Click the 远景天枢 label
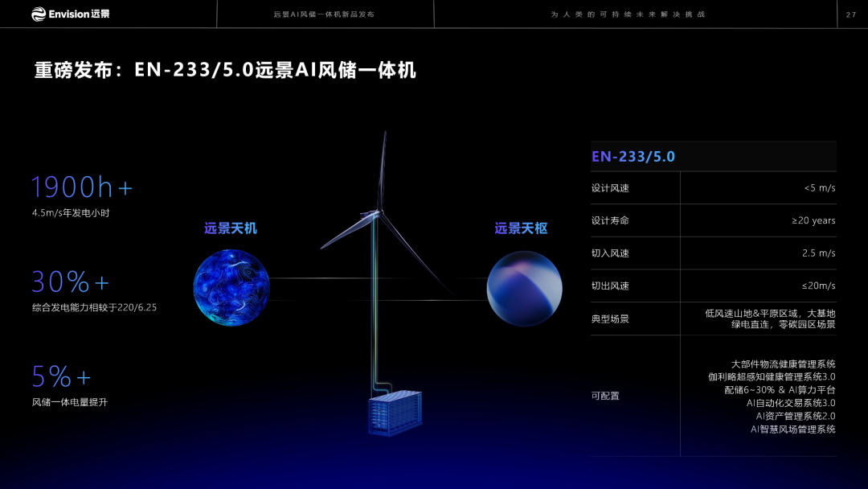The image size is (868, 489). [x=521, y=228]
